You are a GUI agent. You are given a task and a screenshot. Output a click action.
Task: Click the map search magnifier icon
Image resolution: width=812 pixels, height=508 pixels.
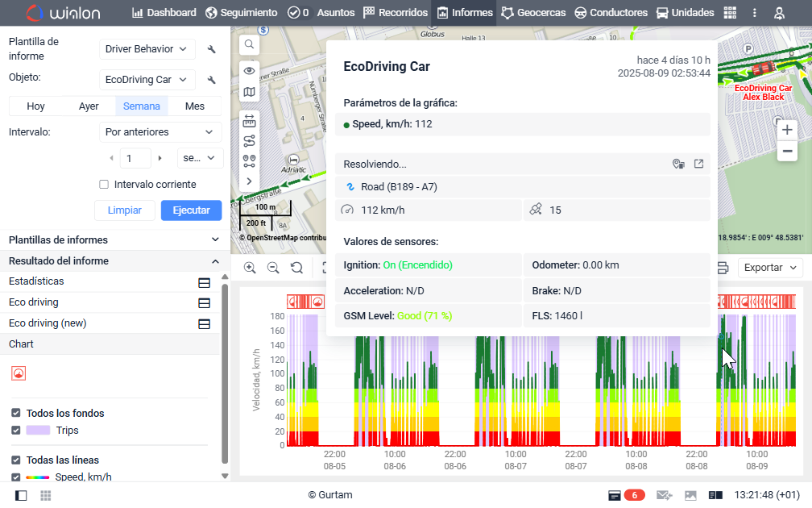tap(250, 44)
